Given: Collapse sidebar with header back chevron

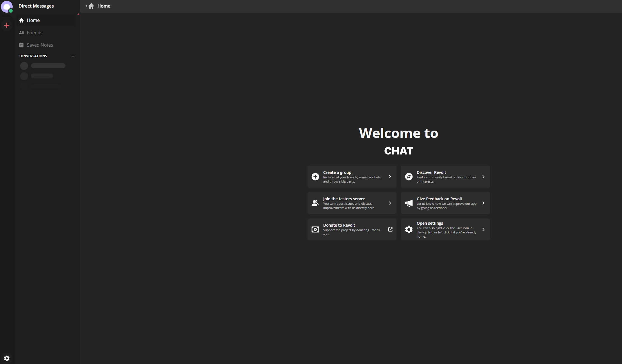Looking at the screenshot, I should 86,6.
